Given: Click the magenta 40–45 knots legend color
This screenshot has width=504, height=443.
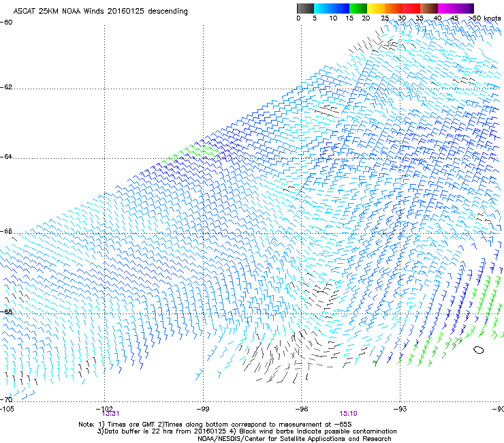Looking at the screenshot, I should click(447, 8).
